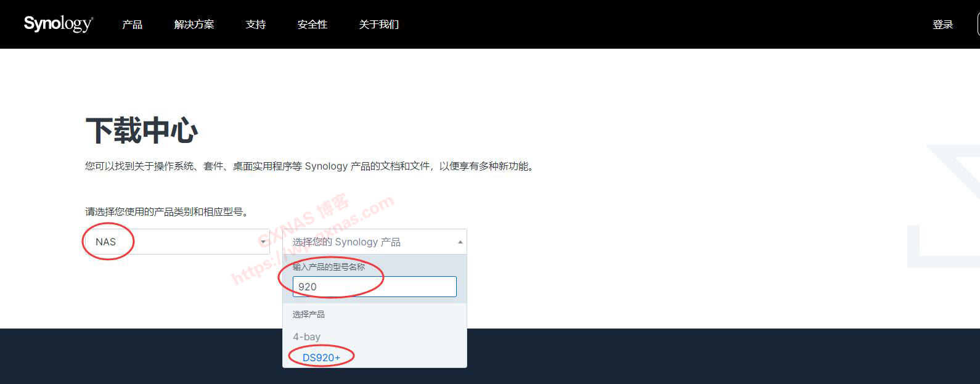Open the 支持 navigation item
Screen dimensions: 980x384
tap(255, 25)
